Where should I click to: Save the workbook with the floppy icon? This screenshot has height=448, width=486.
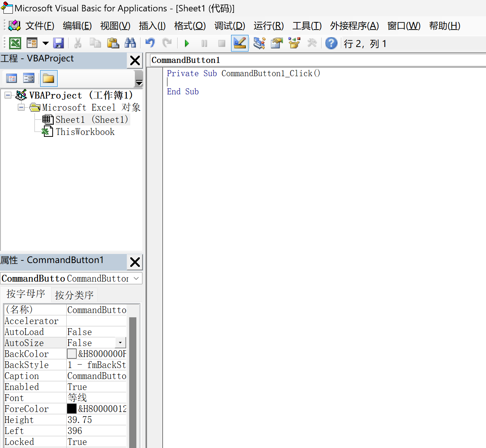coord(58,43)
